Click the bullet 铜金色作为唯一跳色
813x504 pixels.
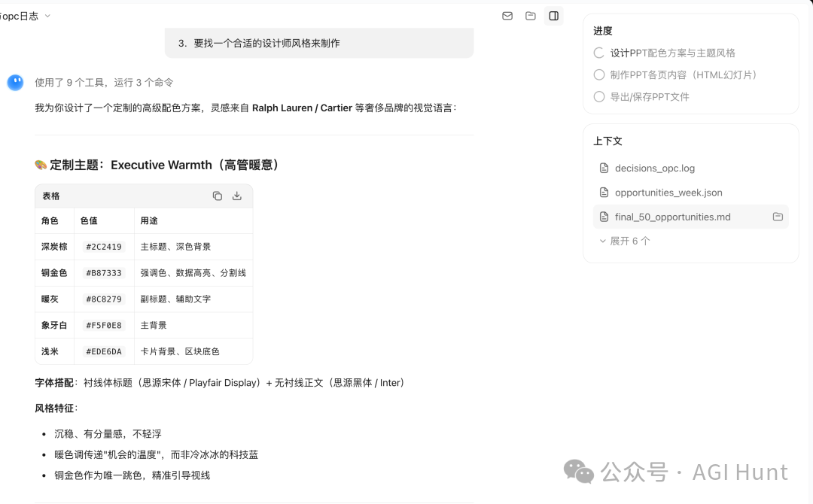click(x=132, y=475)
